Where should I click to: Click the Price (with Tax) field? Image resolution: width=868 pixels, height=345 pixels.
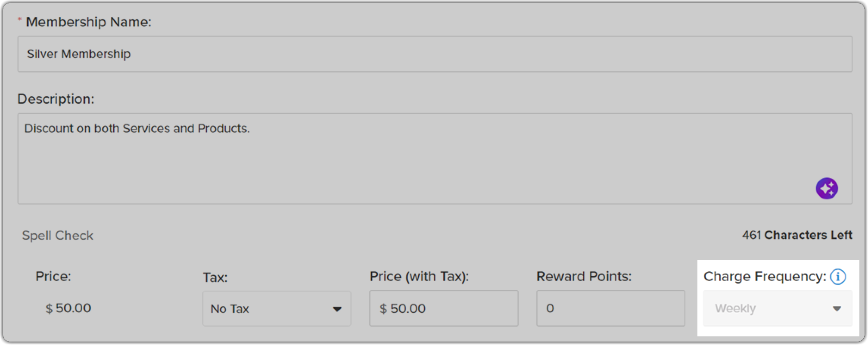tap(444, 308)
